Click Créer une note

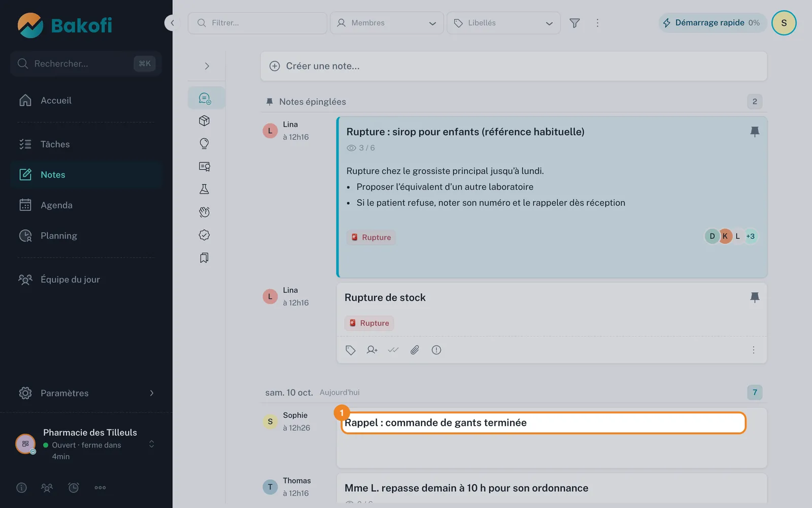pos(514,66)
